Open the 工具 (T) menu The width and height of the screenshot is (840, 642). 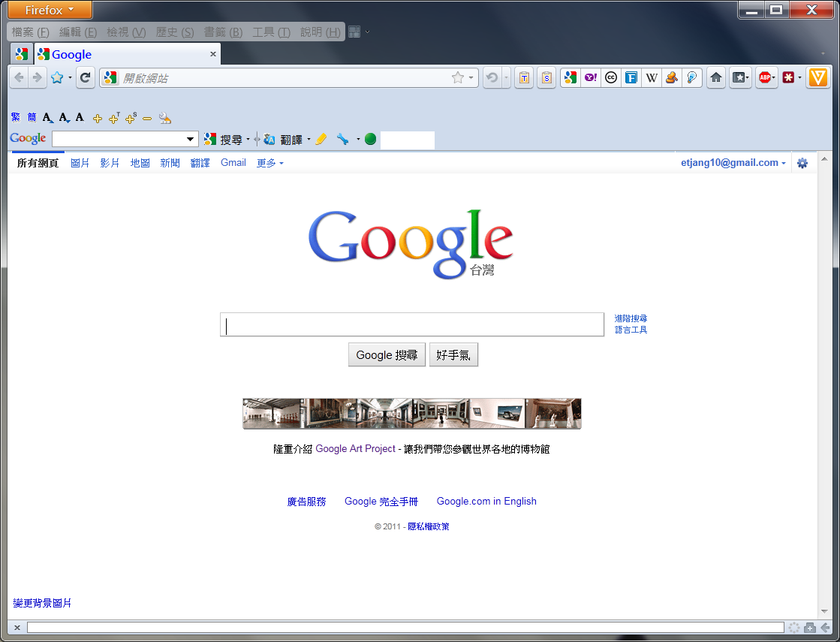pyautogui.click(x=271, y=32)
